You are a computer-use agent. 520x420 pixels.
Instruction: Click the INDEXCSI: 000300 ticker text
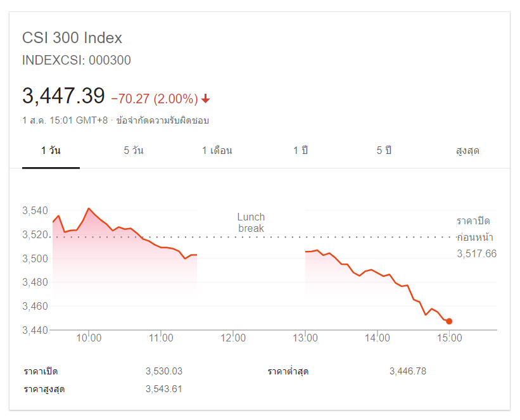click(x=77, y=61)
